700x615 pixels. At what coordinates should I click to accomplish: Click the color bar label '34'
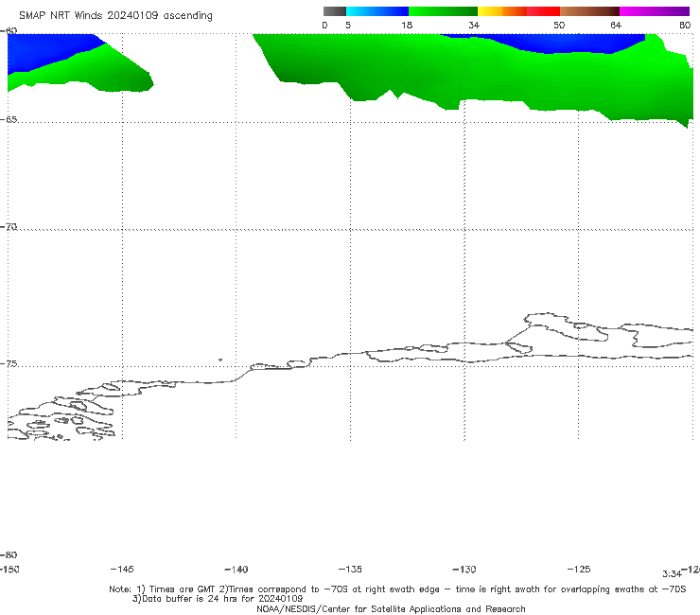[474, 25]
